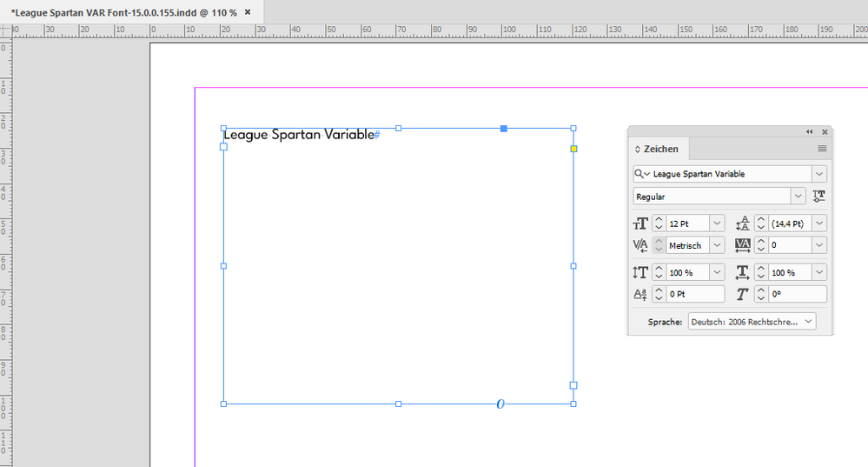Step the 14,4 Pt leading value
This screenshot has height=467, width=868.
point(761,223)
